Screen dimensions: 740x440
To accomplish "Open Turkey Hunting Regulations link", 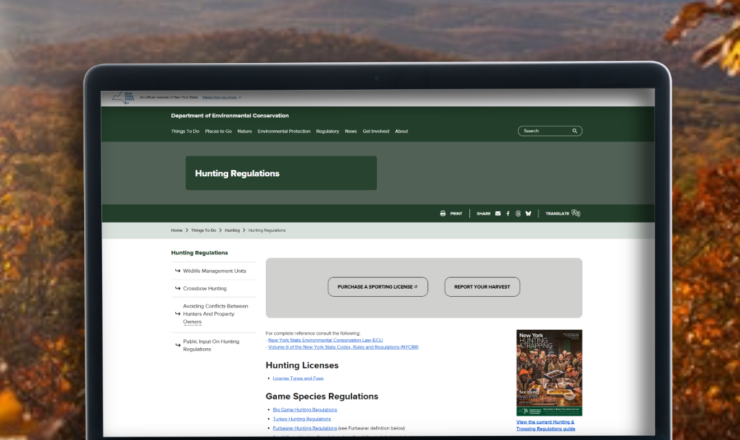I will (302, 419).
